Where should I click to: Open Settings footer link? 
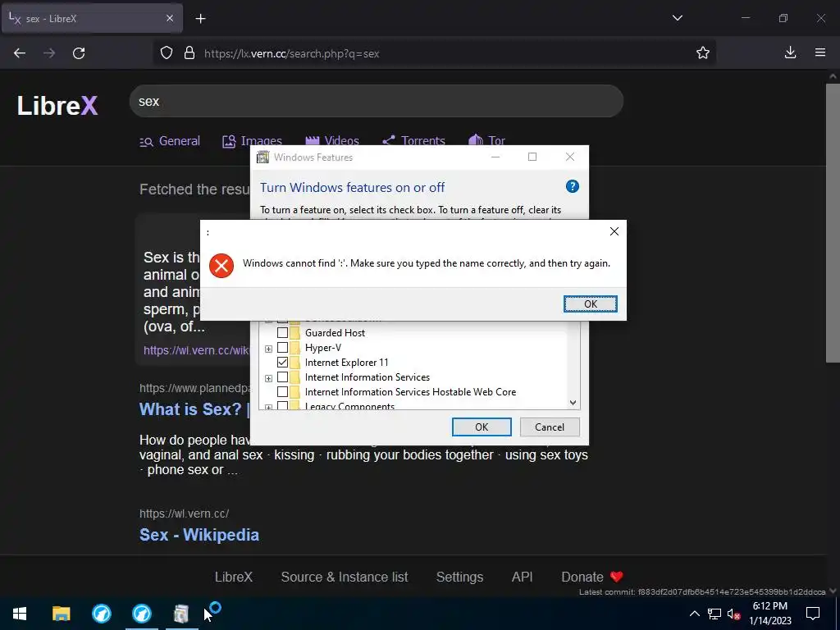tap(459, 577)
